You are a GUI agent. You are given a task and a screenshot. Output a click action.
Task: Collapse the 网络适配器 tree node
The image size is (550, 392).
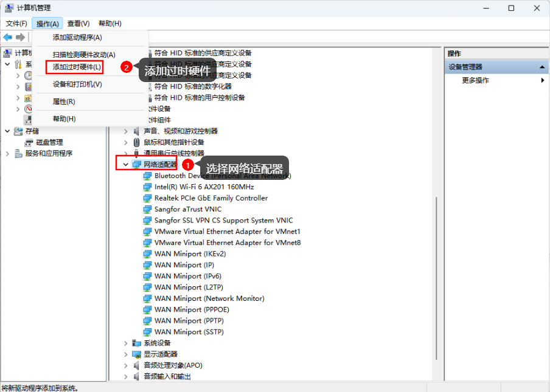pos(126,165)
